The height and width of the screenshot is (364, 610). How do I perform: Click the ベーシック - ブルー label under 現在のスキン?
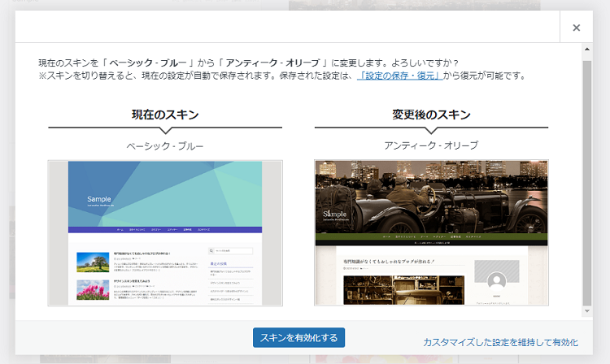pyautogui.click(x=165, y=146)
